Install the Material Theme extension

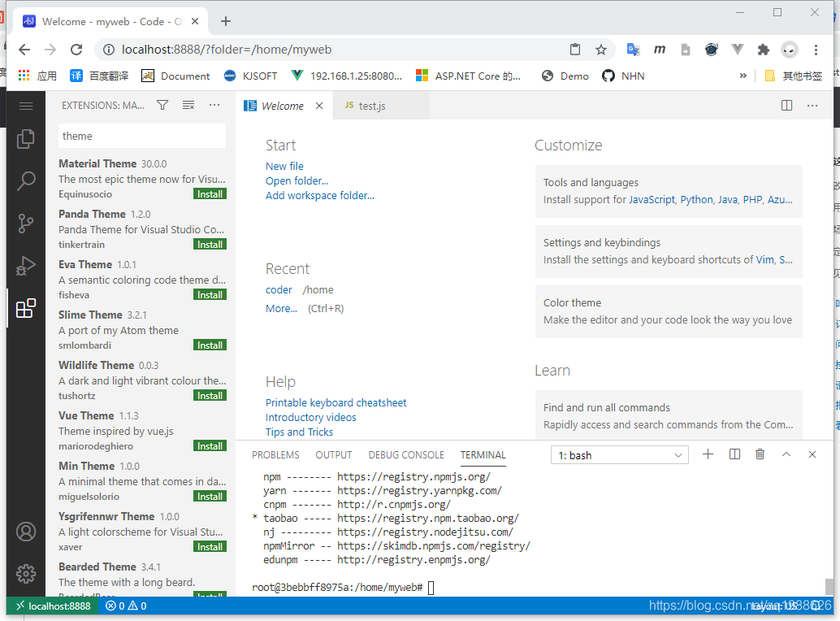coord(210,194)
